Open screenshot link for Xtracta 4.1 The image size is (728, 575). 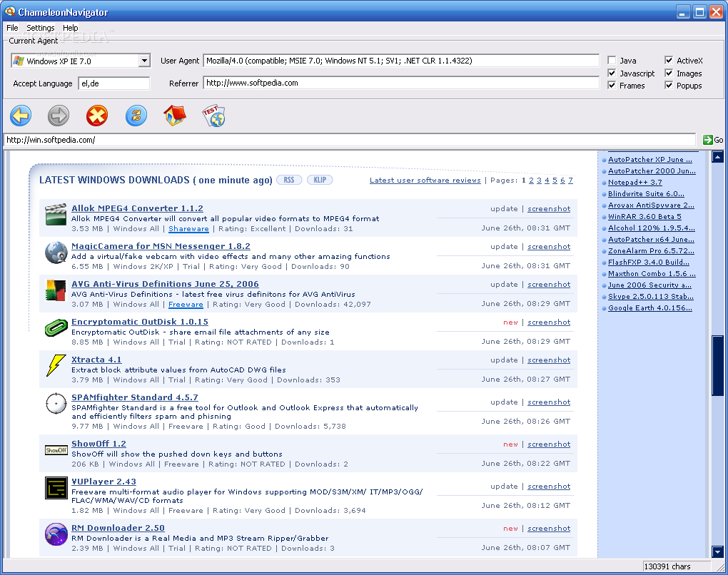(549, 360)
